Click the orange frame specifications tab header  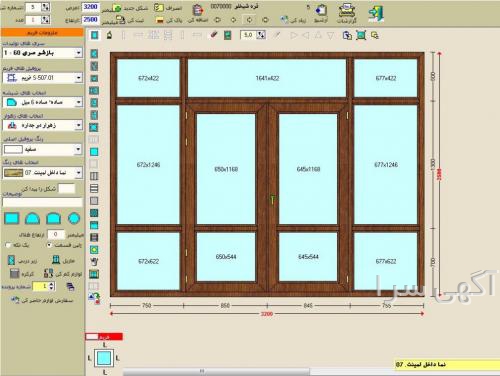[42, 32]
